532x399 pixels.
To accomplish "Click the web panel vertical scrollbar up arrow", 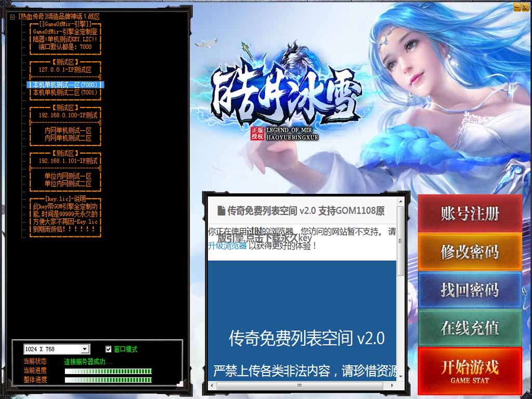I will 401,202.
